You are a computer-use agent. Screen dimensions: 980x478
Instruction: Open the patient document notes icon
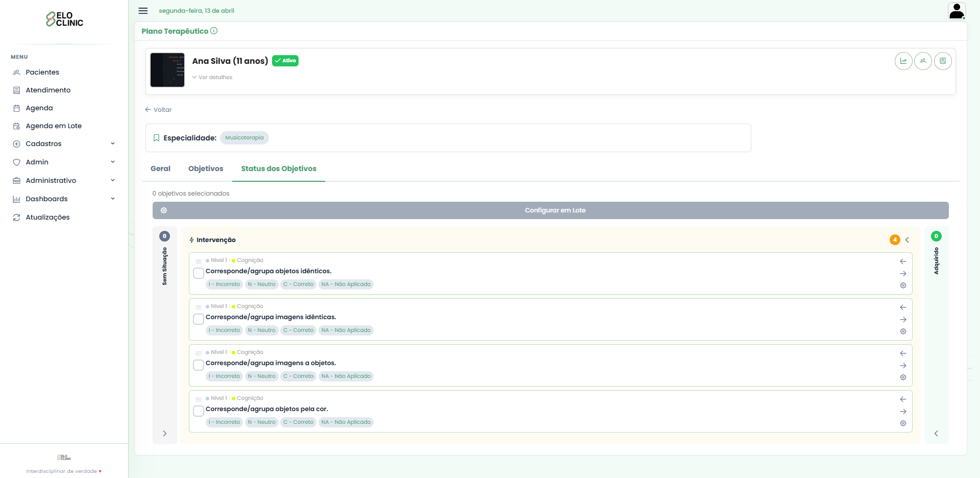coord(942,61)
